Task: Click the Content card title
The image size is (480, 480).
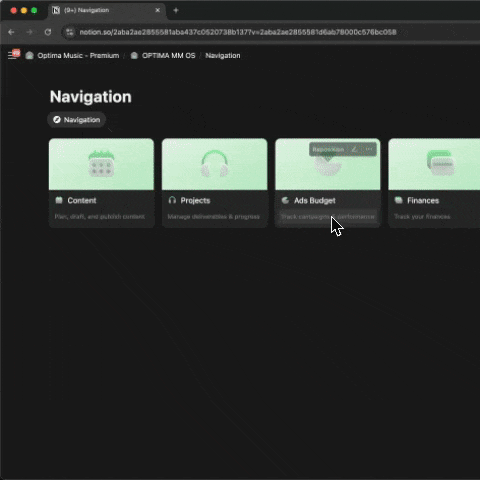Action: click(x=82, y=200)
